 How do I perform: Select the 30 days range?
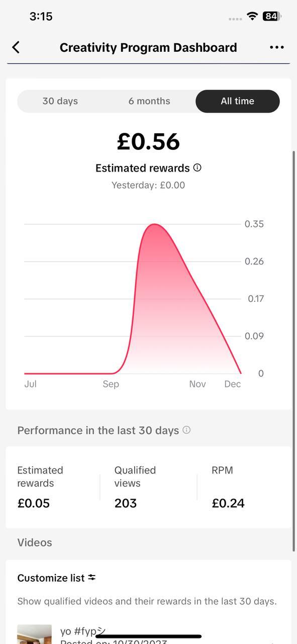pyautogui.click(x=60, y=101)
